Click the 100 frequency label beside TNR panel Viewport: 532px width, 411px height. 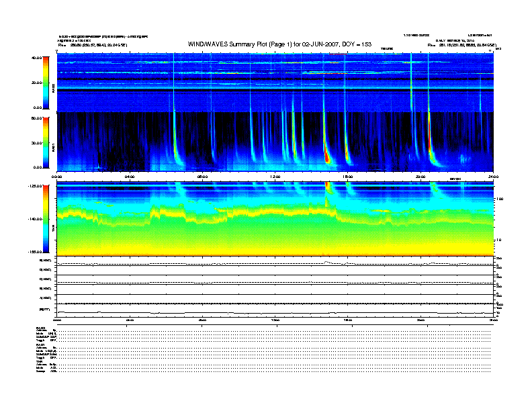(x=499, y=199)
